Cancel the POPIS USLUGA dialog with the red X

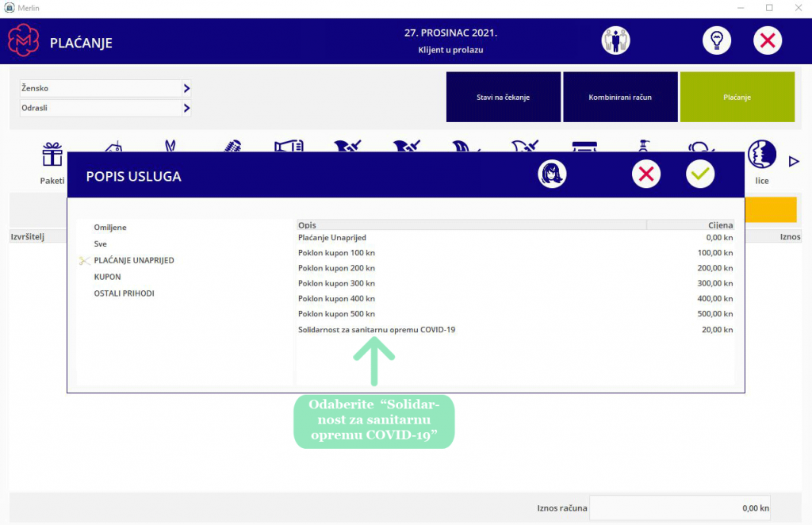point(646,174)
